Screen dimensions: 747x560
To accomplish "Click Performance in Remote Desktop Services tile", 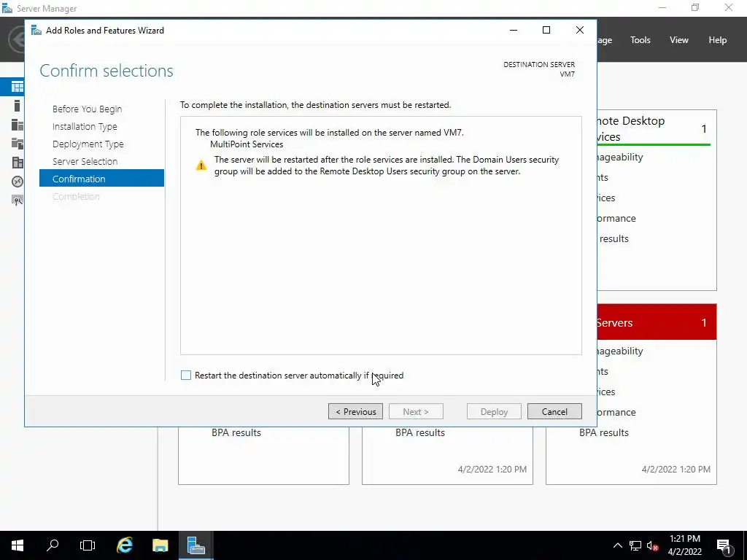I will click(616, 218).
